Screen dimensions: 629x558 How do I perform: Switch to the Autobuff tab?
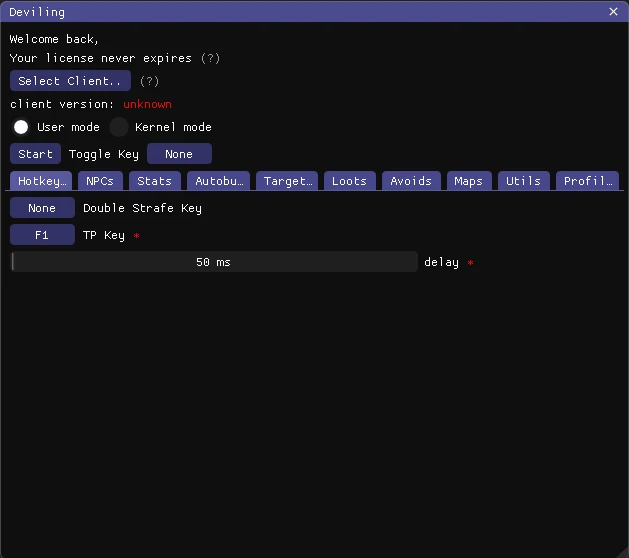tap(218, 181)
